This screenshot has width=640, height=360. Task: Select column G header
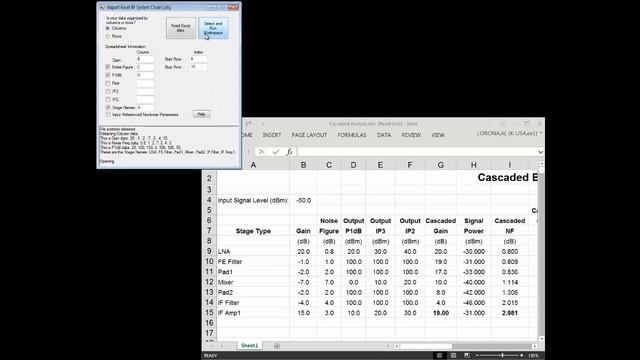440,165
